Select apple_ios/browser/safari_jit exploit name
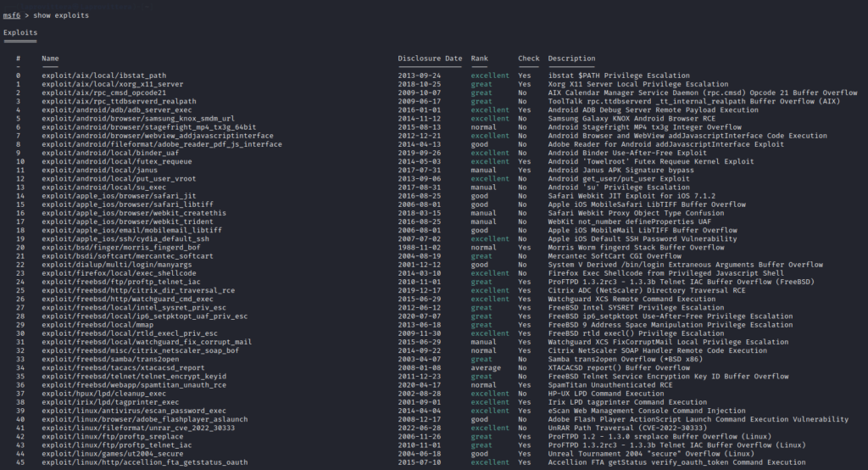Screen dimensions: 868x470 (119, 196)
